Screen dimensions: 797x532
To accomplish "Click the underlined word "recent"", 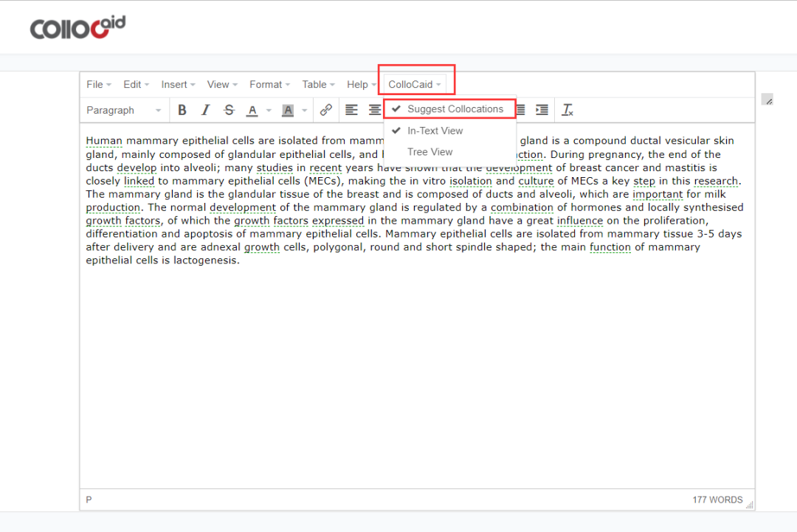I will click(325, 168).
